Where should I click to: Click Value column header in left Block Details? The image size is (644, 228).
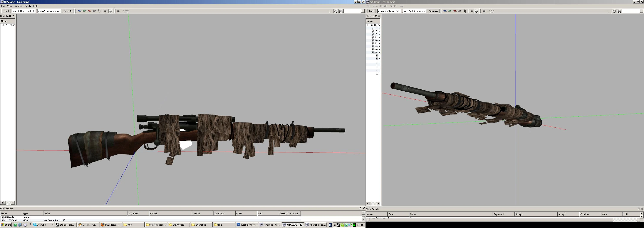coord(86,213)
